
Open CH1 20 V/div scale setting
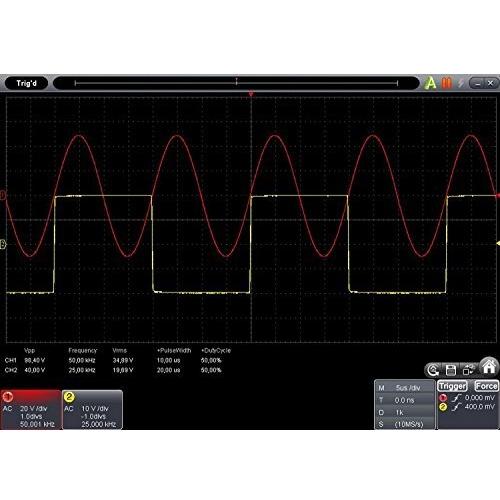(x=33, y=408)
